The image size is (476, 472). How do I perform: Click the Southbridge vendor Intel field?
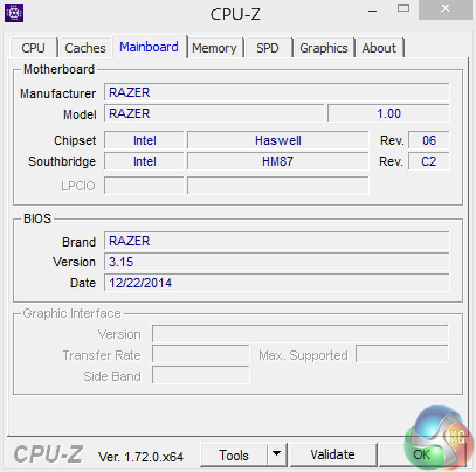(144, 161)
